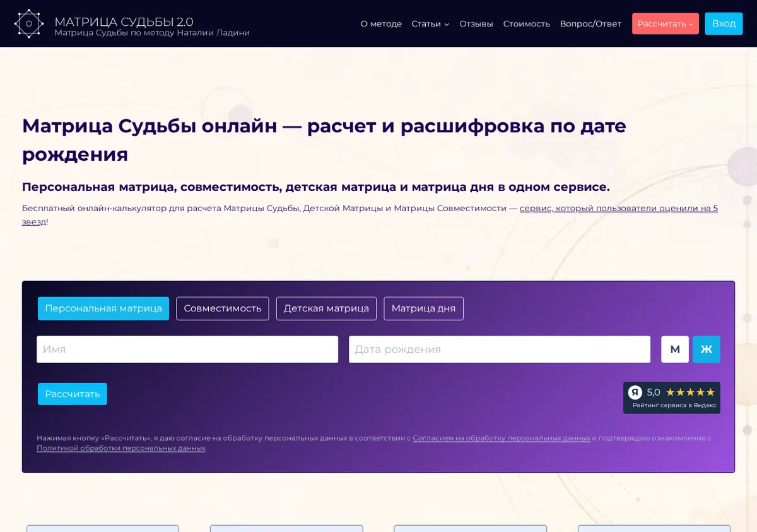Select the female gender 'Ж' option
Screen dimensions: 757x532
point(707,349)
